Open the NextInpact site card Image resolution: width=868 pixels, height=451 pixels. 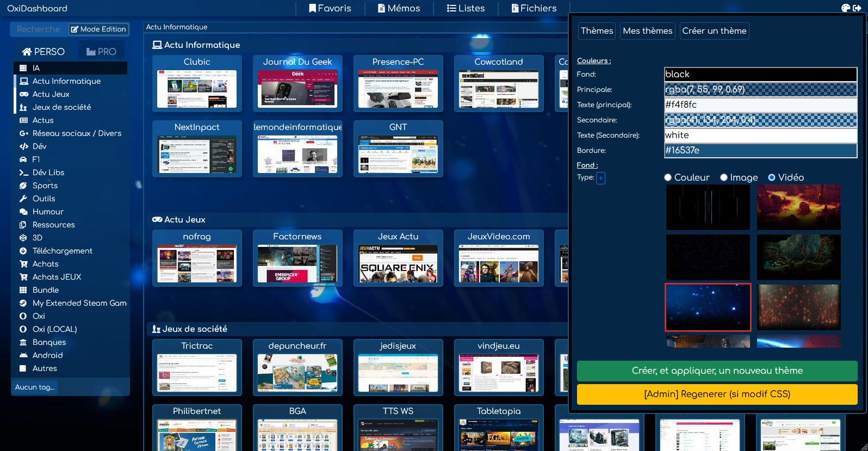197,149
